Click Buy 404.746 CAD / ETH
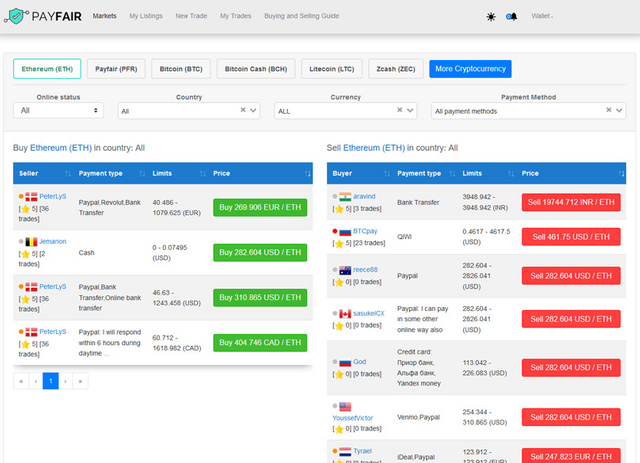The width and height of the screenshot is (640, 463). tap(260, 343)
